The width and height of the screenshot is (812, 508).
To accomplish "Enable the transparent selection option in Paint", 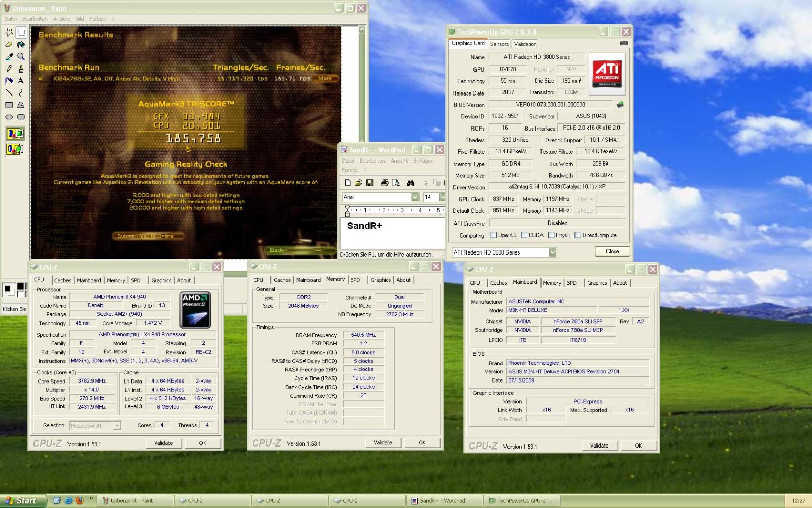I will [x=15, y=149].
